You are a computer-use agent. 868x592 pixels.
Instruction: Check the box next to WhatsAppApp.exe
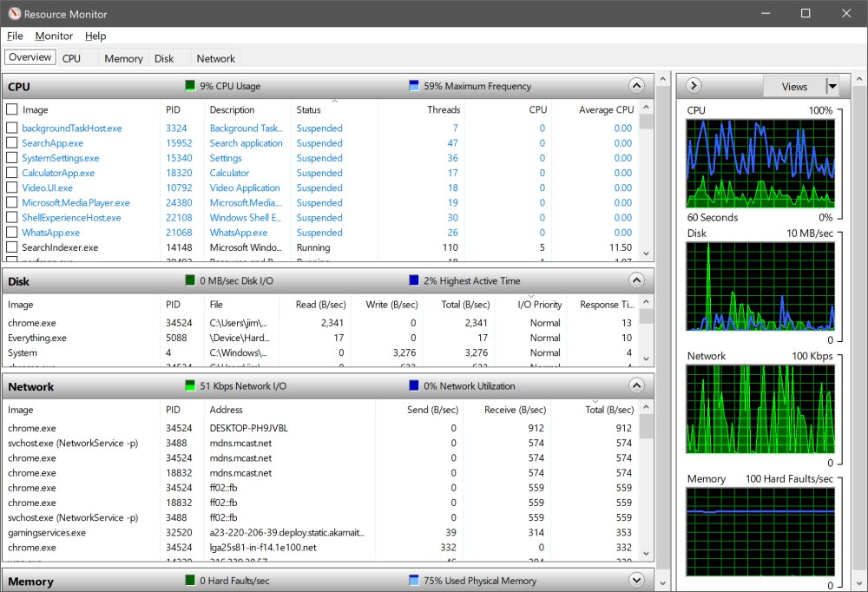(x=12, y=232)
